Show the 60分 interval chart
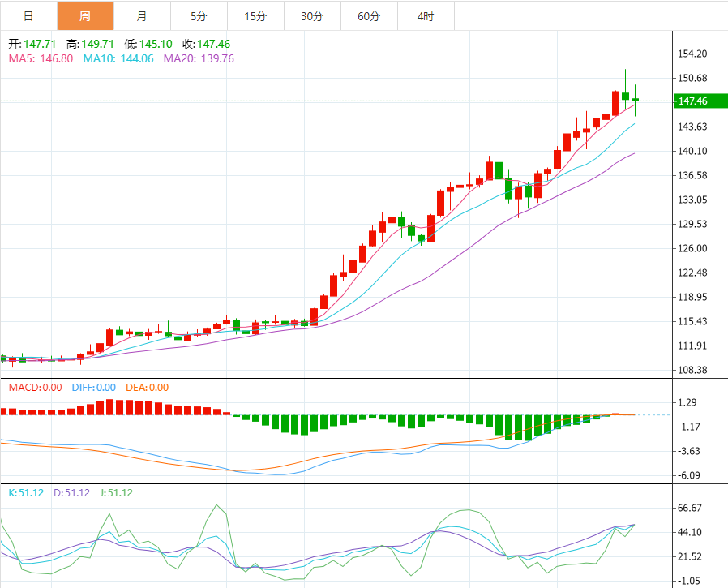 coord(369,16)
